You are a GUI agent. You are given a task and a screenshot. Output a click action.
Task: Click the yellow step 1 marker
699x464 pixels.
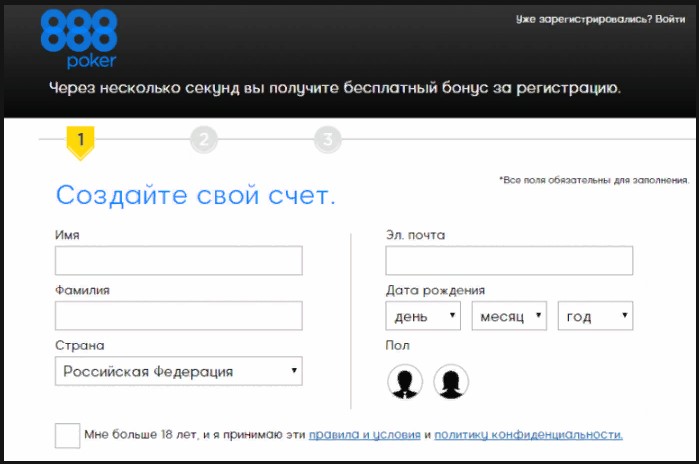(x=80, y=141)
